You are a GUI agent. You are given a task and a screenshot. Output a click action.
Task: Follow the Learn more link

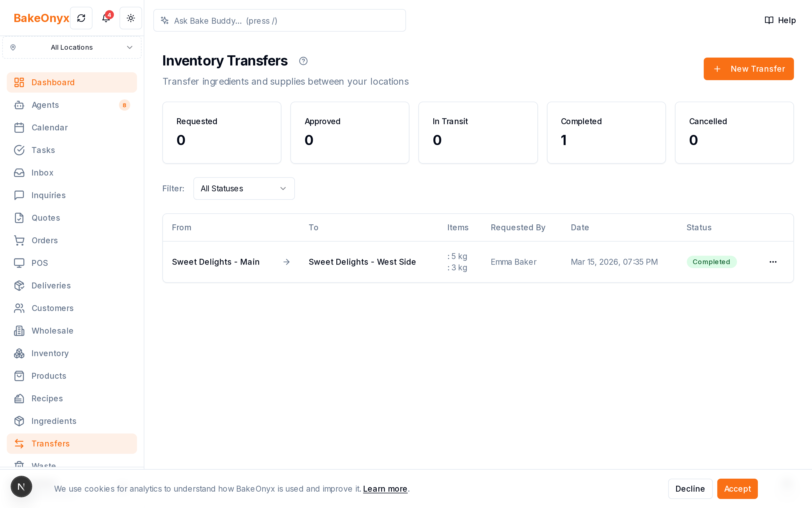click(385, 489)
